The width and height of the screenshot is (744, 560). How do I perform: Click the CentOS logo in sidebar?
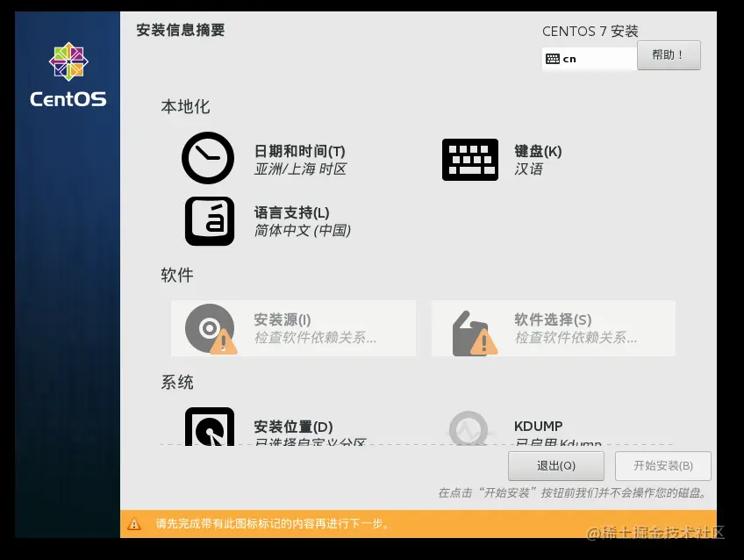pos(68,75)
